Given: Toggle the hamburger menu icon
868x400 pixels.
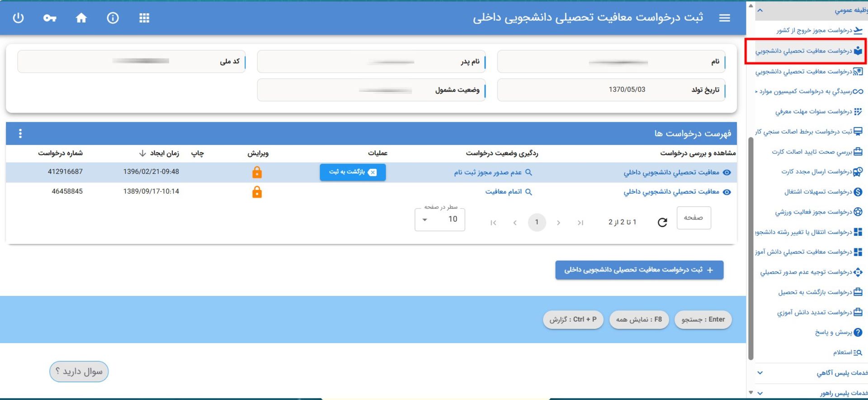Looking at the screenshot, I should point(724,18).
